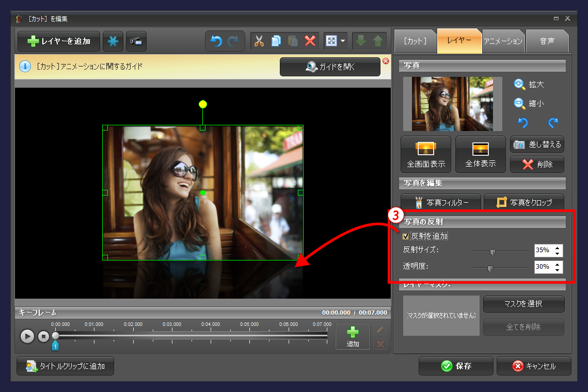Screen dimensions: 588x392
Task: Uncheck the 反射を追加 checkbox
Action: point(406,236)
